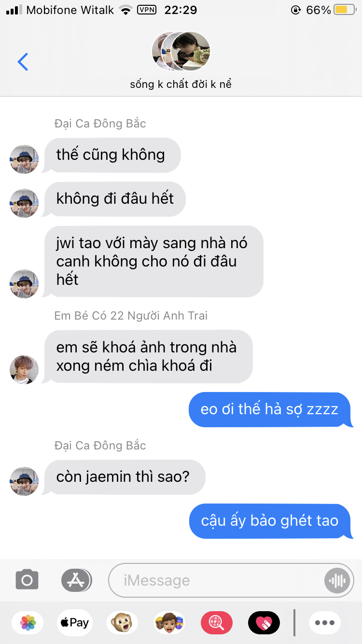Select Apple Pay in the app drawer
Viewport: 362px width, 644px height.
74,623
